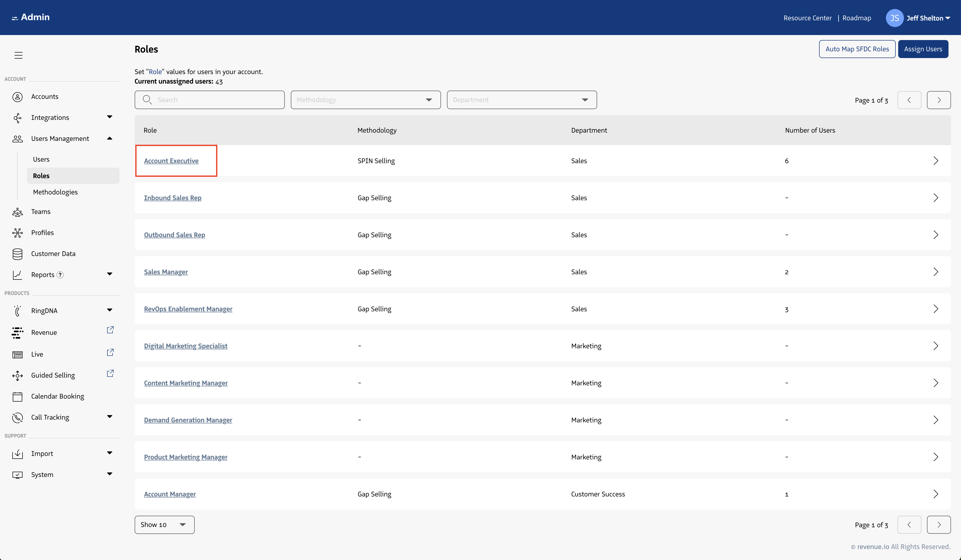The image size is (961, 560).
Task: Open Guided Selling external link icon
Action: pos(110,374)
